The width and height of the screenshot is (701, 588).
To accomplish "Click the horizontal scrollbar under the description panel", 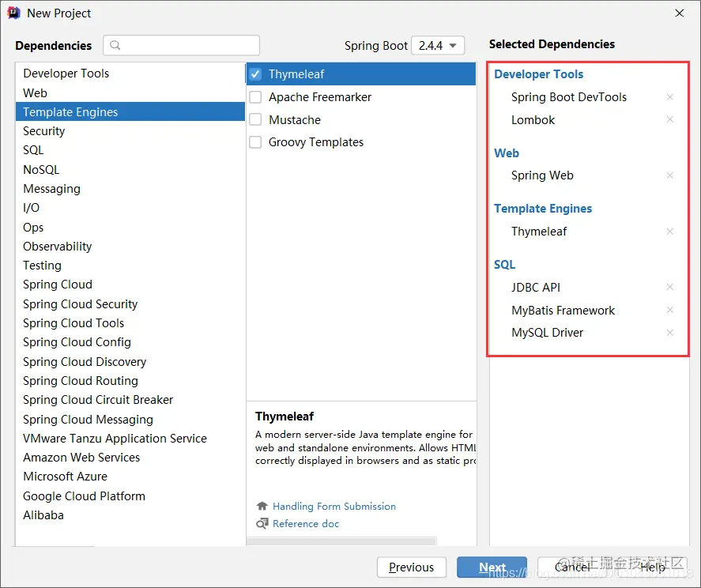I will click(x=341, y=542).
